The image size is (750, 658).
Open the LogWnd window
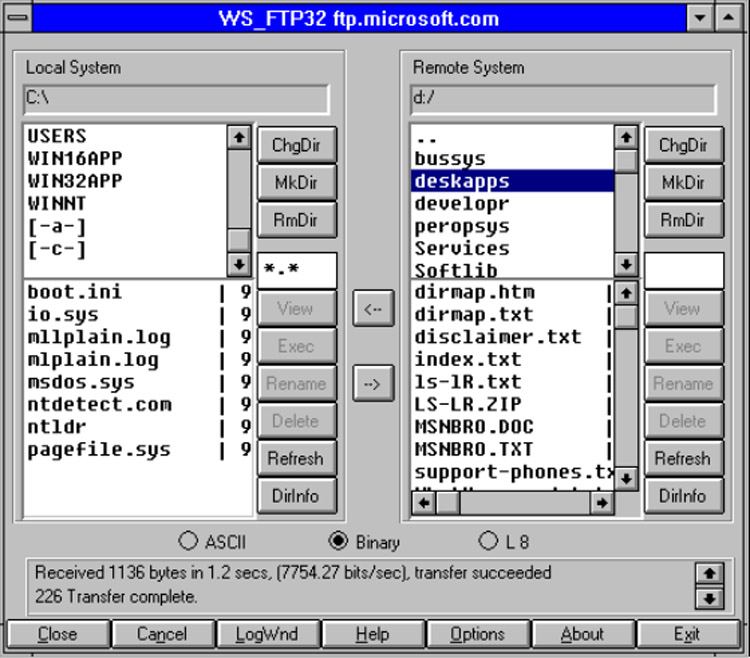pos(268,634)
